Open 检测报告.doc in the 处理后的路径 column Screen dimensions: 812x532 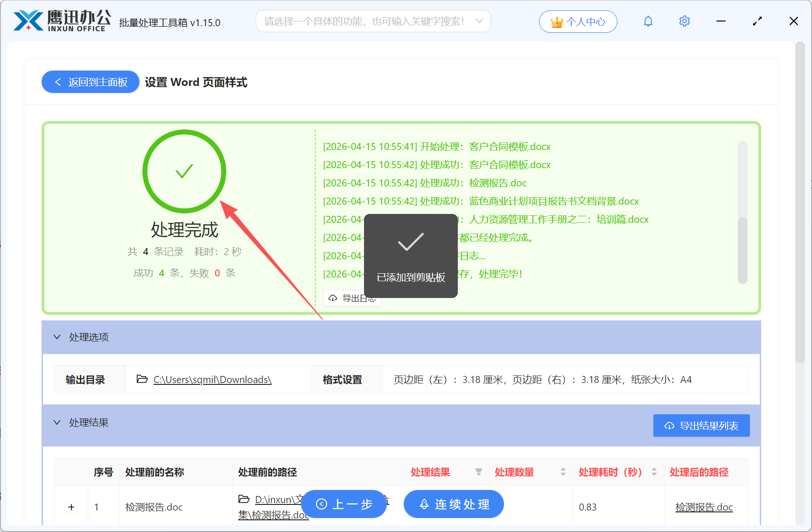point(704,507)
